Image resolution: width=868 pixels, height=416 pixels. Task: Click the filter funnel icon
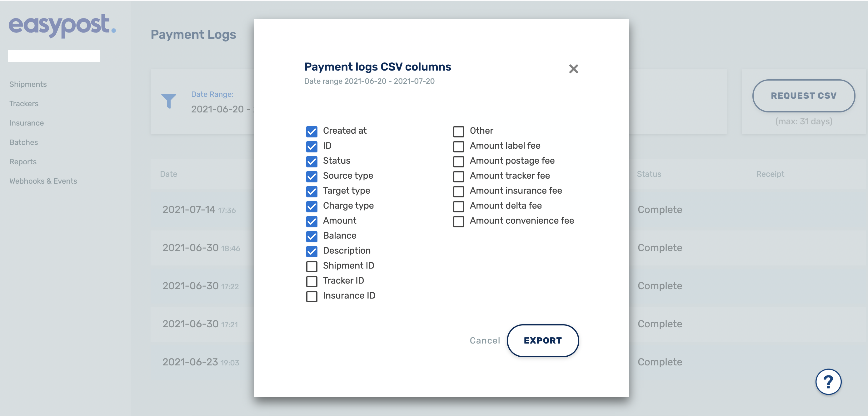pos(168,101)
